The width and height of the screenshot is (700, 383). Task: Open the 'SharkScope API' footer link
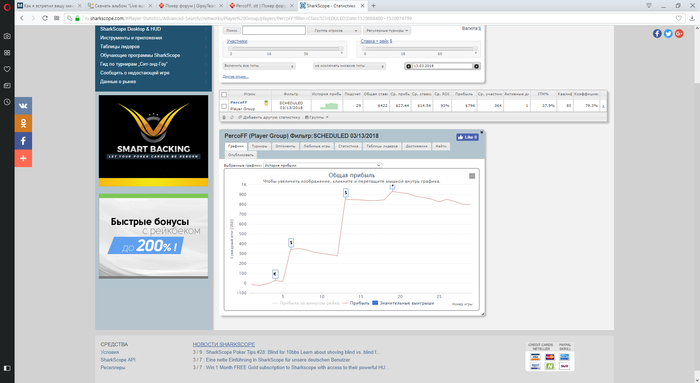pos(118,360)
